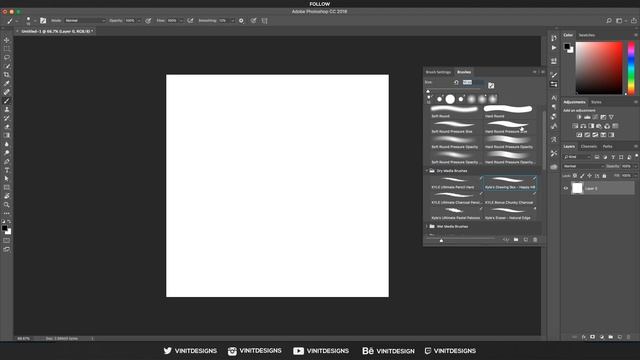
Task: Switch to Paths tab
Action: pyautogui.click(x=608, y=147)
